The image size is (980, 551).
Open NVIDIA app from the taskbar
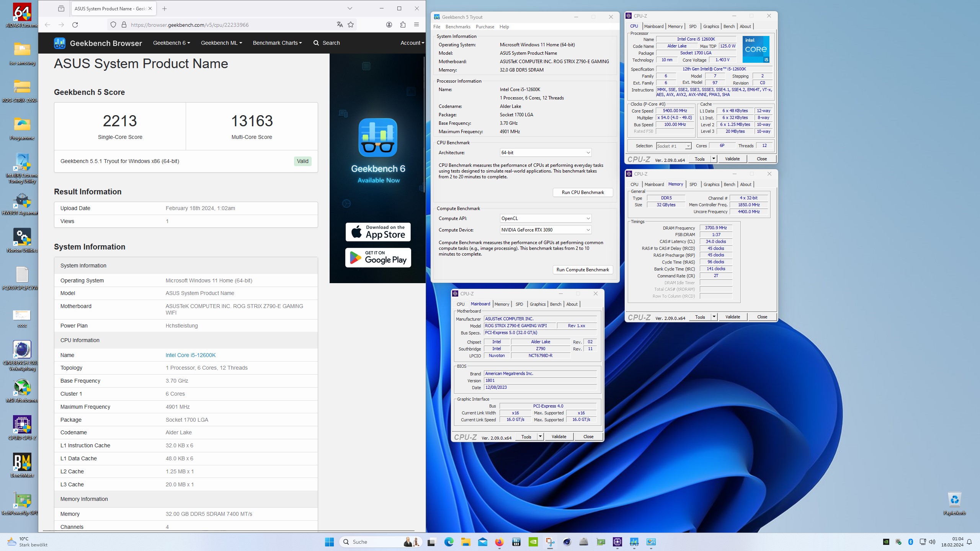click(x=533, y=542)
